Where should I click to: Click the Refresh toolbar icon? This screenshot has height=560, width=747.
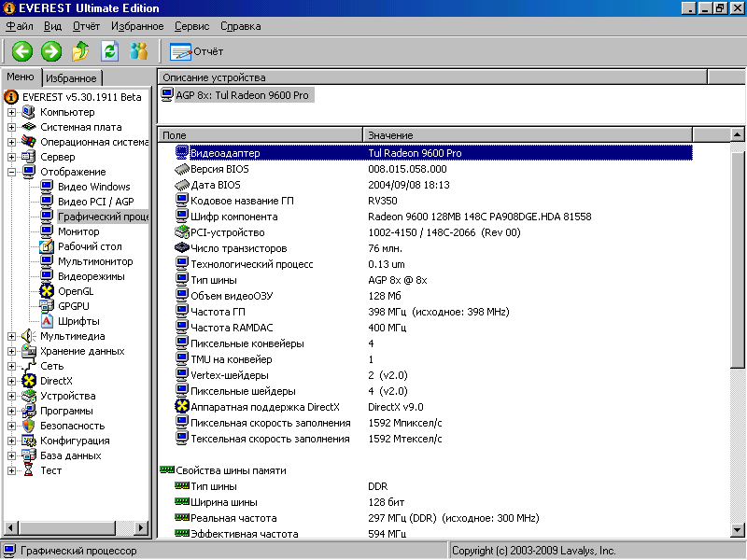[109, 51]
